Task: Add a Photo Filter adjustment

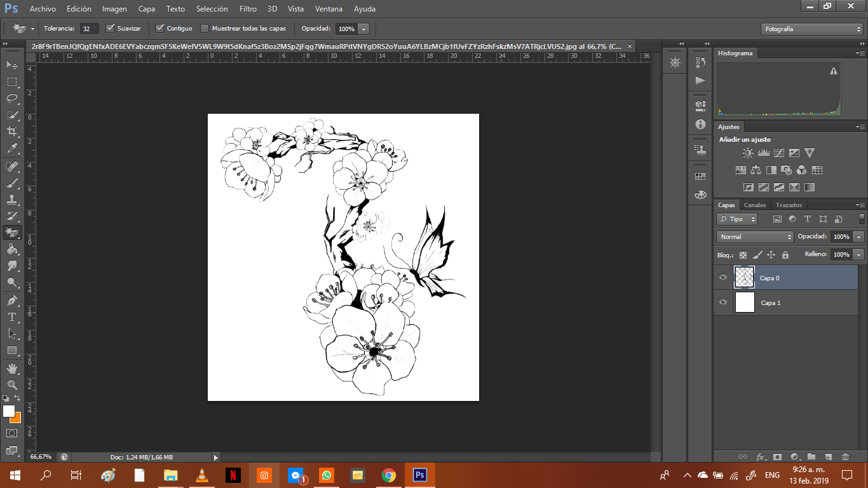Action: point(786,170)
